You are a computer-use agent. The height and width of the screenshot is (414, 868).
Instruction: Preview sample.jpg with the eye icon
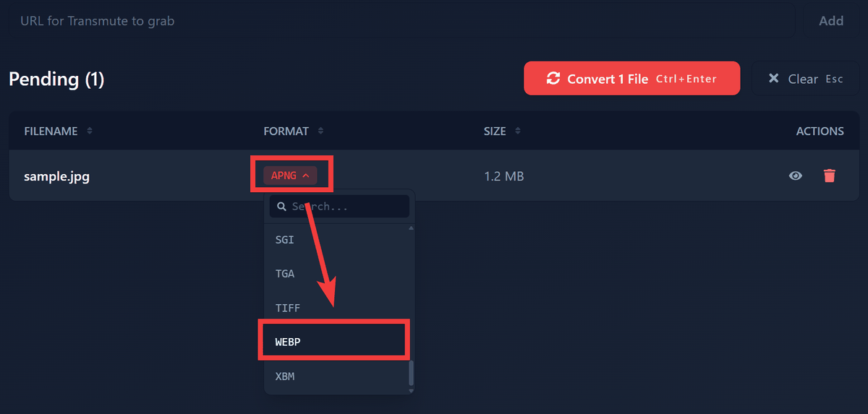(x=796, y=176)
